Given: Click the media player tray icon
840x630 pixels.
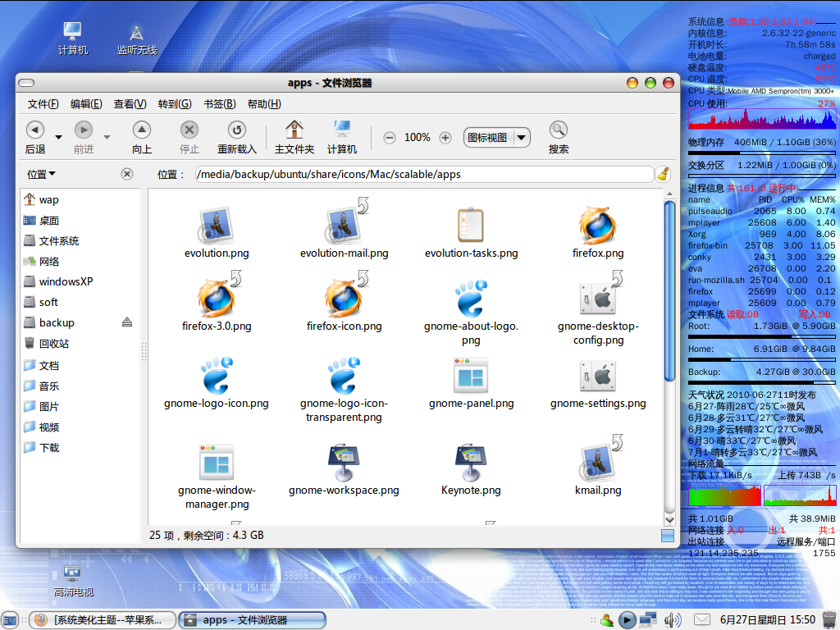Looking at the screenshot, I should click(x=627, y=620).
